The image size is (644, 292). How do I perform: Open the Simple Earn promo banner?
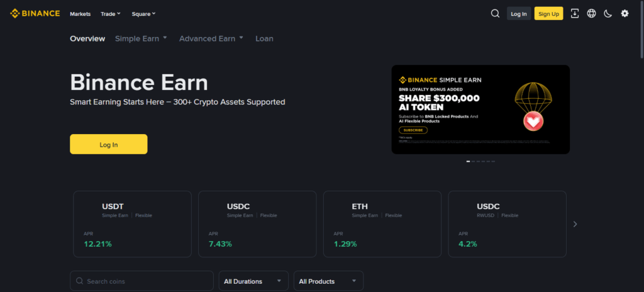[480, 109]
